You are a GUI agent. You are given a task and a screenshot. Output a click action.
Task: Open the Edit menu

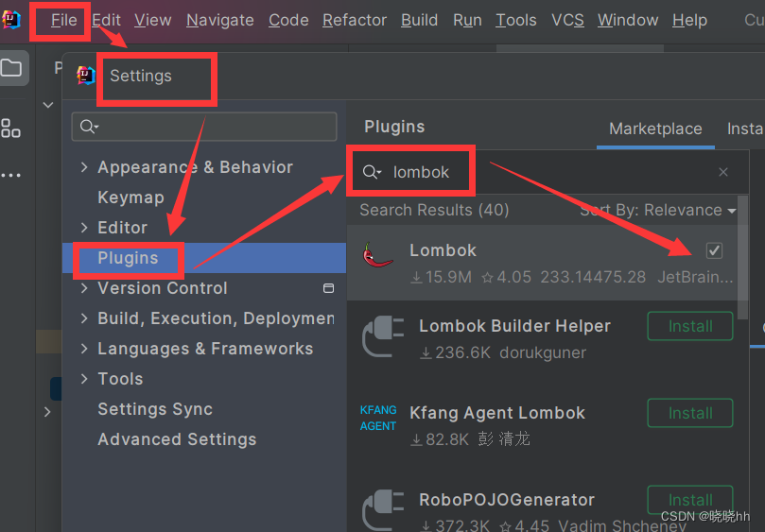click(x=106, y=20)
